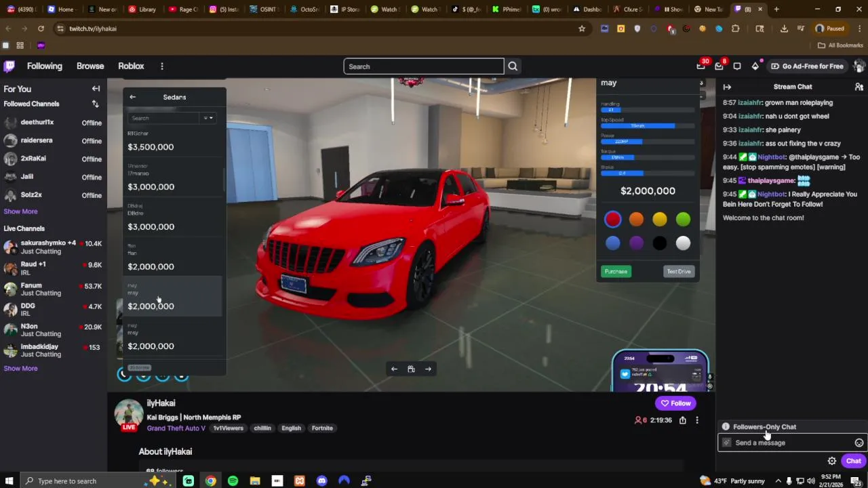The height and width of the screenshot is (488, 868).
Task: Open Twitch Prime loot notifications icon
Action: coord(701,66)
